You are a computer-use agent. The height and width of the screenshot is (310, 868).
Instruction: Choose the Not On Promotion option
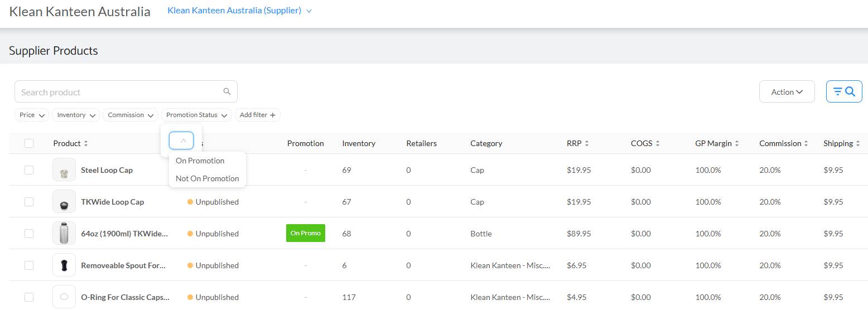point(207,178)
